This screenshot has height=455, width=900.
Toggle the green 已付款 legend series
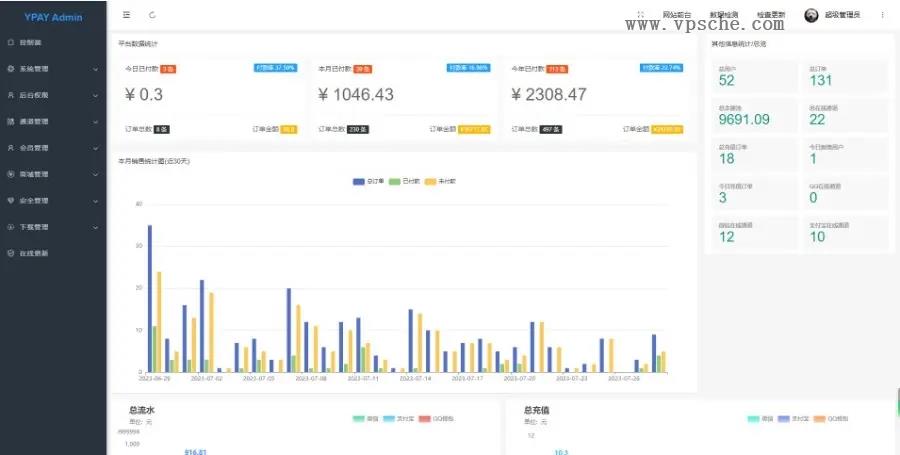[404, 181]
